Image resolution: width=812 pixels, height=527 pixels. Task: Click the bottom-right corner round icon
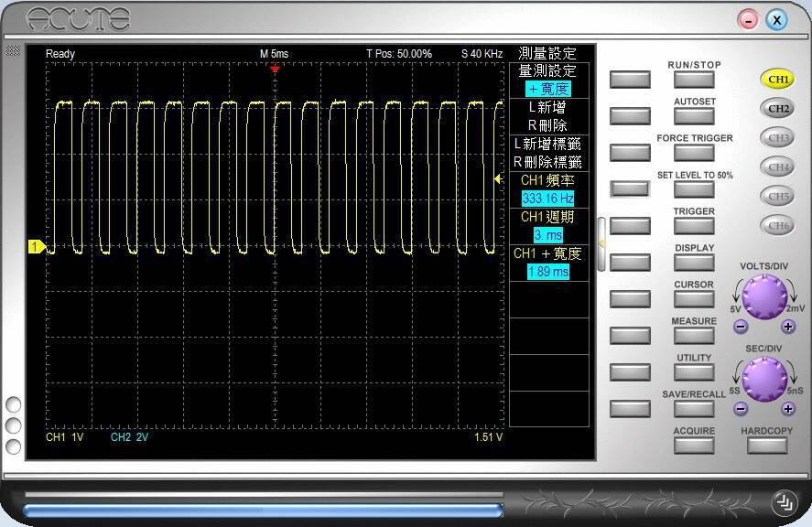click(x=785, y=502)
